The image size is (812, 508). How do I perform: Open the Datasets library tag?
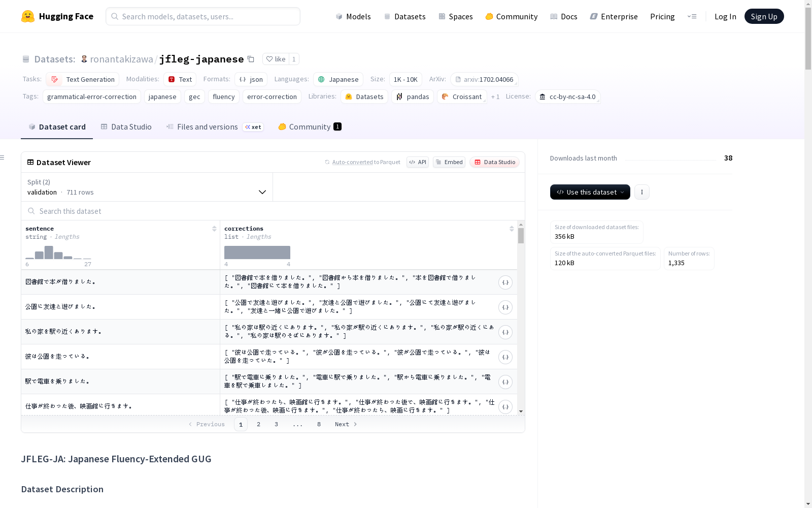coord(364,97)
